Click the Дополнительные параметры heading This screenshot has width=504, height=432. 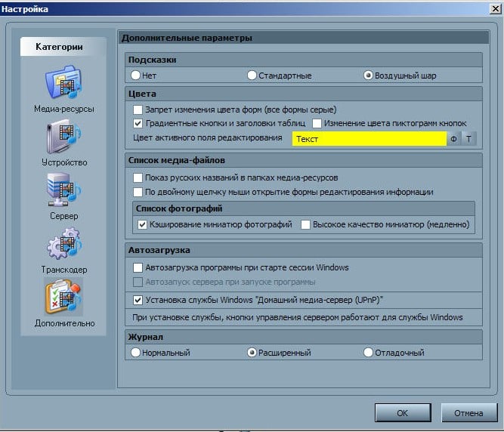[x=304, y=38]
